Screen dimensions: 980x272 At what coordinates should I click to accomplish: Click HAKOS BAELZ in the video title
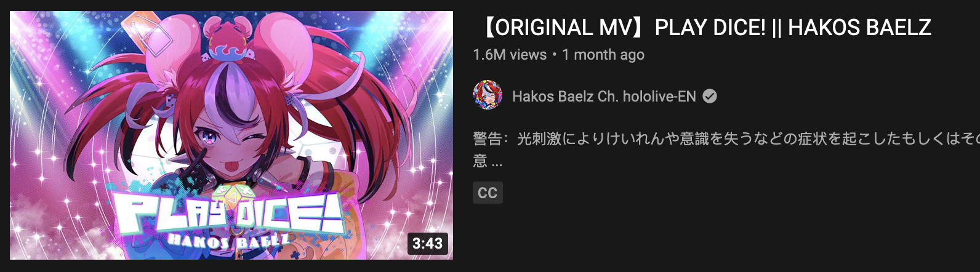(860, 28)
